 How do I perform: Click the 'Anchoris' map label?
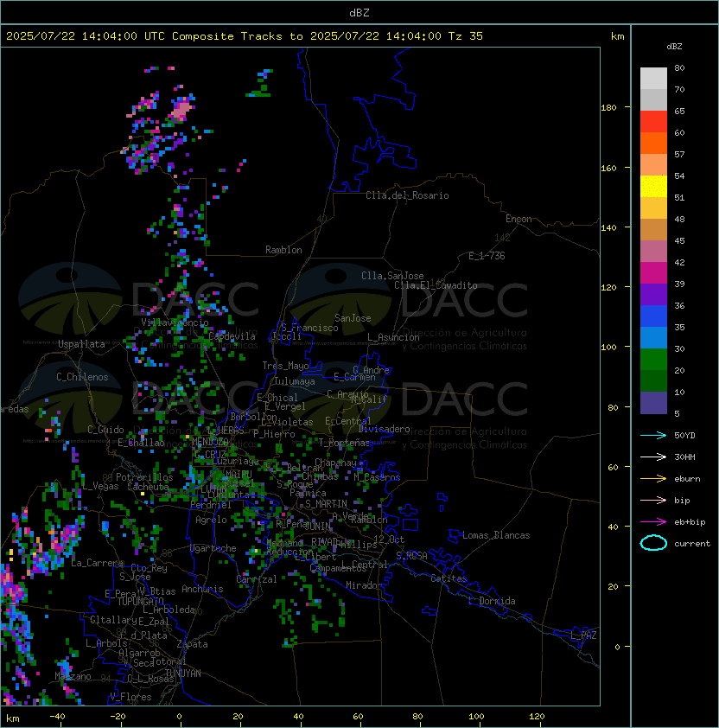202,589
